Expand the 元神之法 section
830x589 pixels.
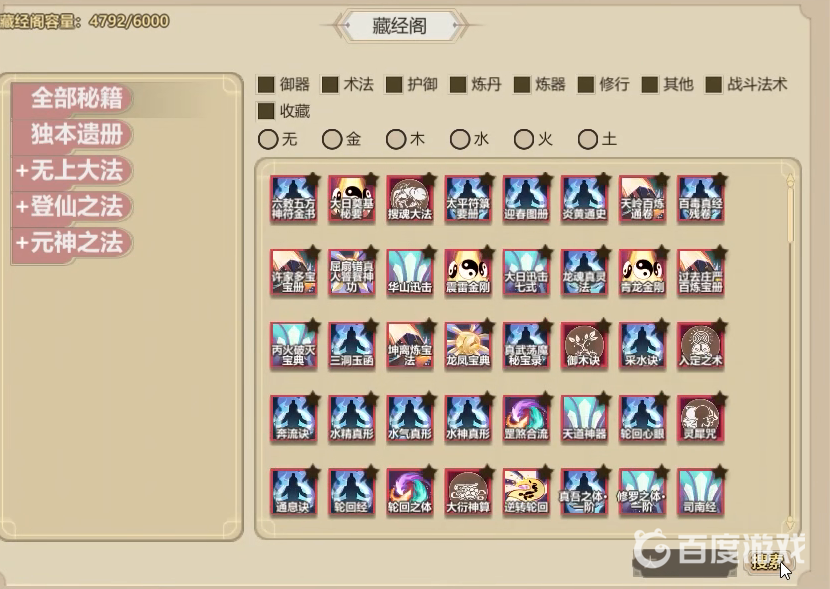click(72, 243)
